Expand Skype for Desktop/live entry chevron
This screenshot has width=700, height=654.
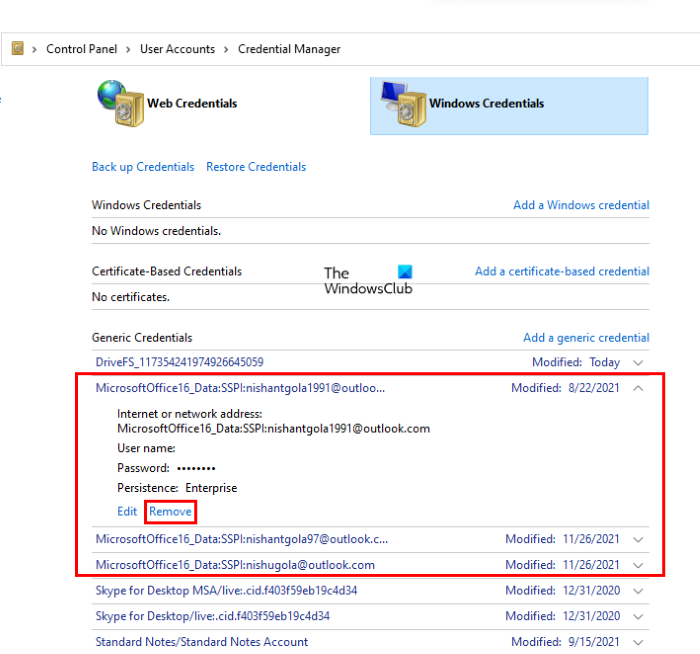(638, 617)
